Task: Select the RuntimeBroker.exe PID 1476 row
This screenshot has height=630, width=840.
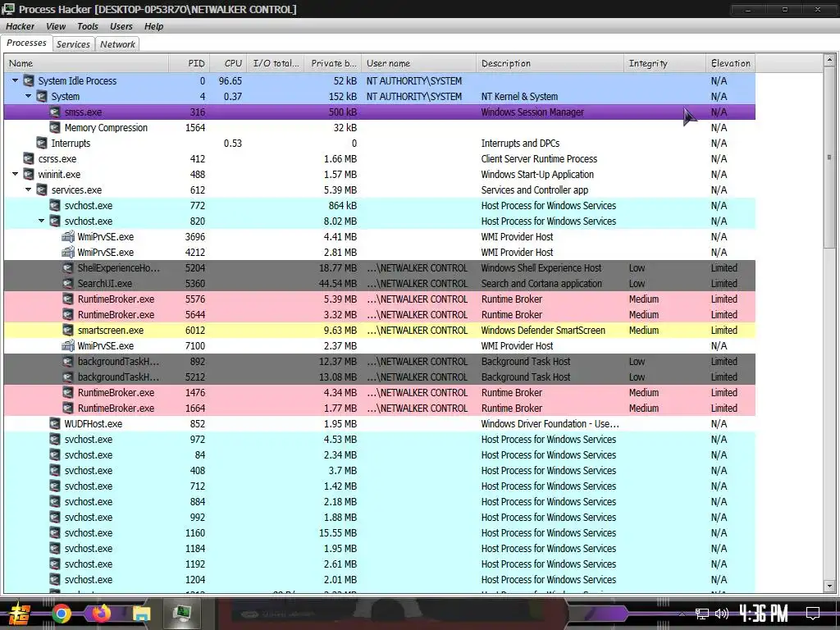Action: point(380,392)
